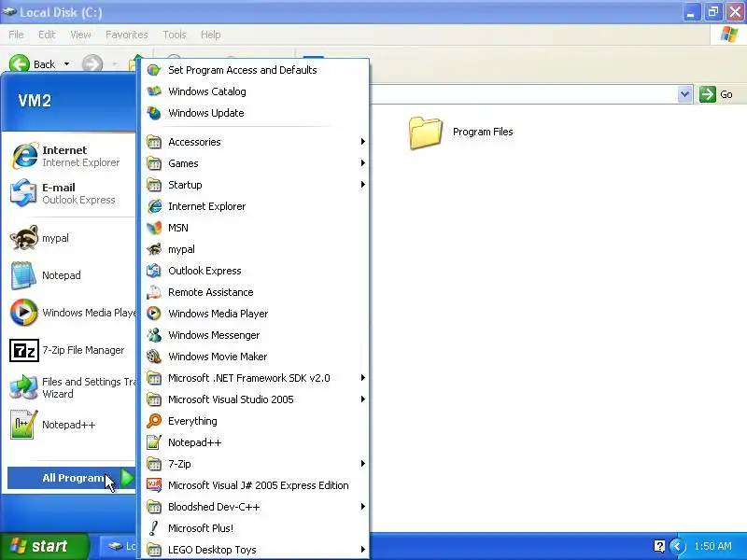Image resolution: width=747 pixels, height=560 pixels.
Task: Open Windows Catalog from the programs list
Action: point(253,91)
